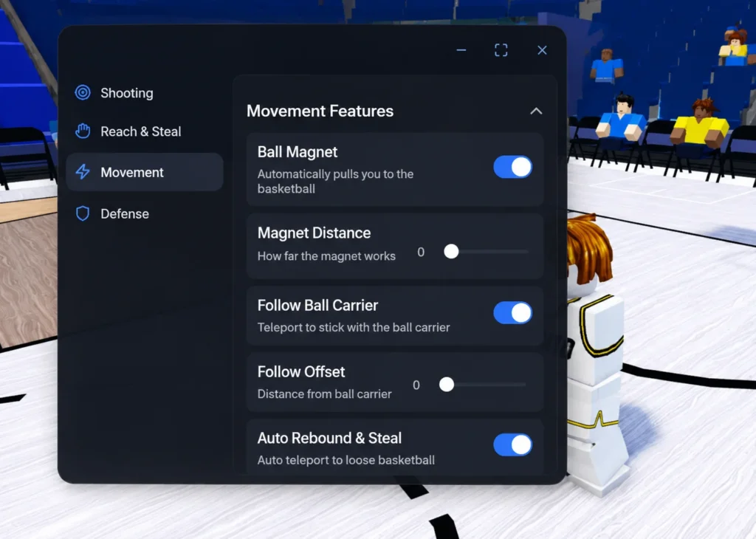The width and height of the screenshot is (756, 539).
Task: Disable the Ball Magnet toggle
Action: point(512,167)
